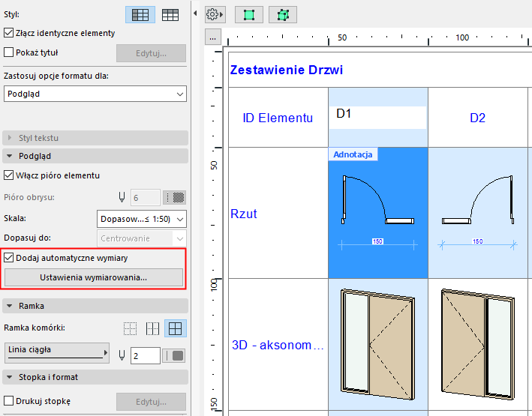Screen dimensions: 532x416
Task: Choose the full-grid cell frame icon
Action: click(x=176, y=328)
